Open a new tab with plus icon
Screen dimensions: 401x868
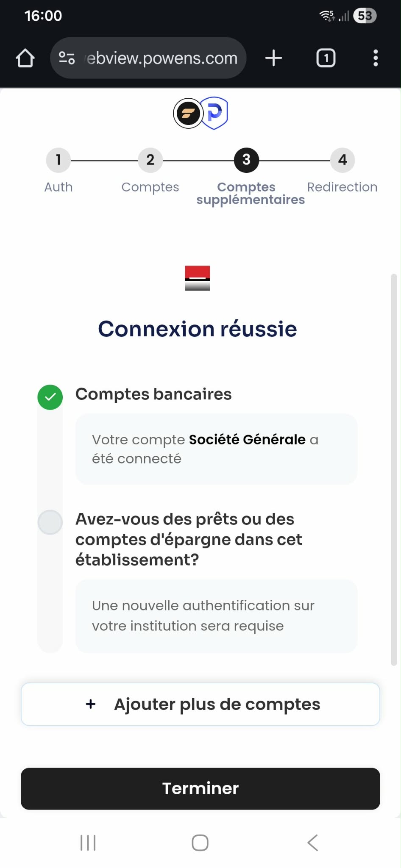click(x=273, y=58)
